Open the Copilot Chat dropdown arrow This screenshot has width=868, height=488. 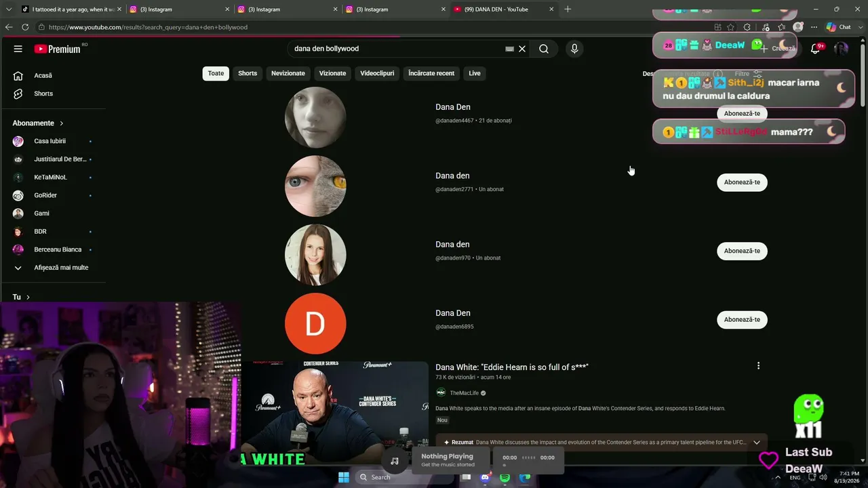pos(859,27)
